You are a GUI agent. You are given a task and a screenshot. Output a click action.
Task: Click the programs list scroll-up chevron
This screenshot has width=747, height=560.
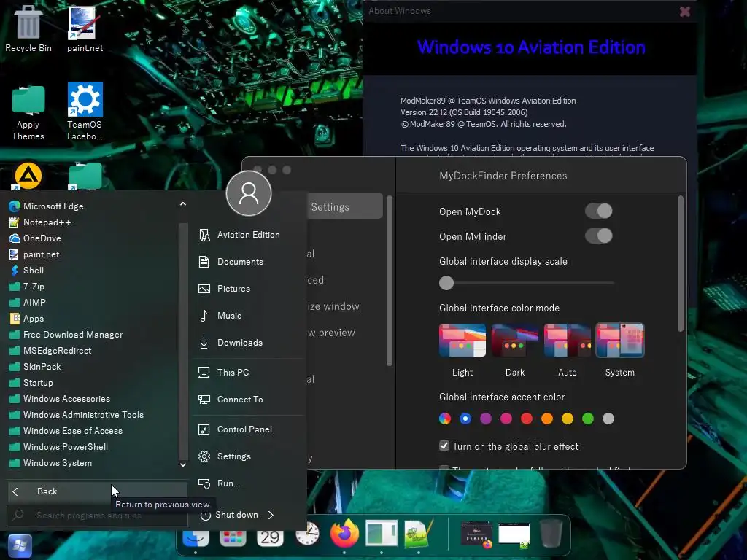(183, 204)
